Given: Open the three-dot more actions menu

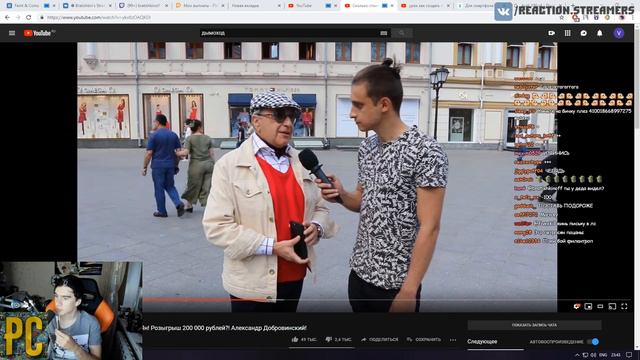Looking at the screenshot, I should coord(453,340).
